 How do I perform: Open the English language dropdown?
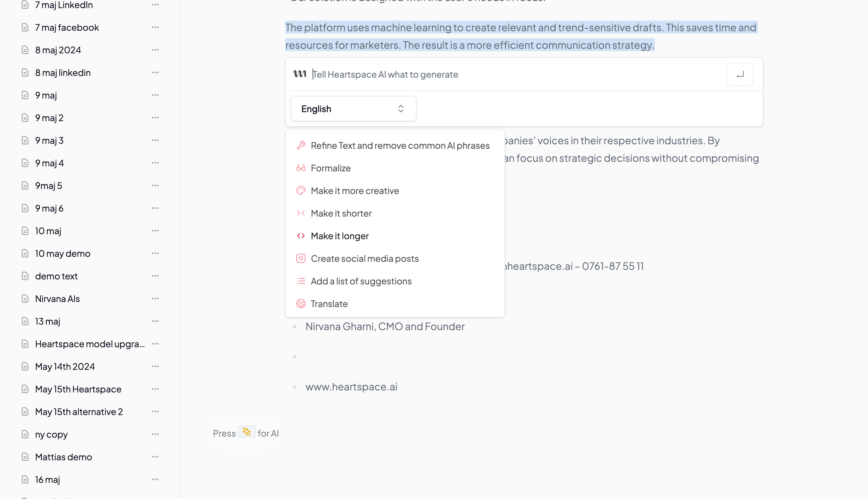(353, 108)
